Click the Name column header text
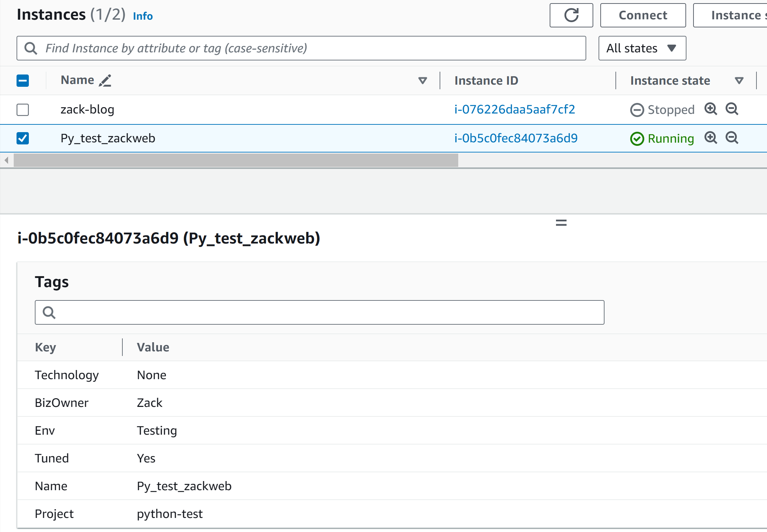Screen dimensions: 767x532 [x=77, y=80]
